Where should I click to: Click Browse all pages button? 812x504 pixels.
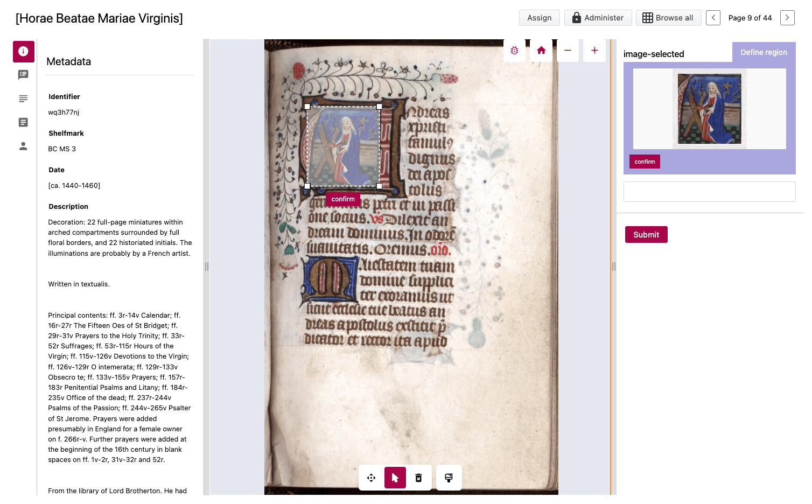tap(668, 18)
